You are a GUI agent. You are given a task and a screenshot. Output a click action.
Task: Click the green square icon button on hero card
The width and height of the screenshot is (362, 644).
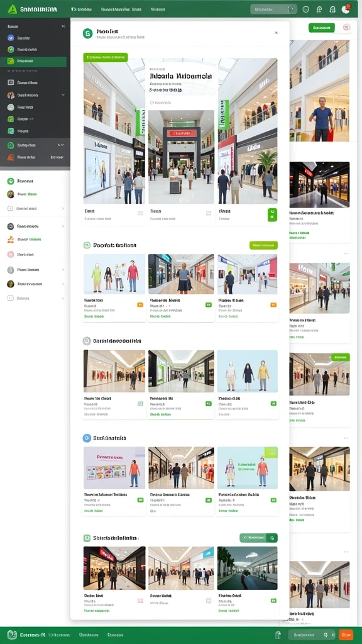coord(272,214)
